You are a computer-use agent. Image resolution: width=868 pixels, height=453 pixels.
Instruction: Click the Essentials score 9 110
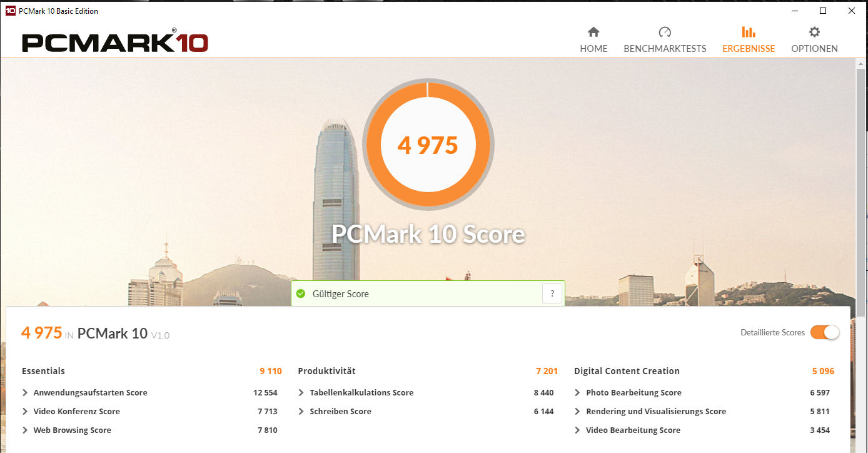(271, 371)
